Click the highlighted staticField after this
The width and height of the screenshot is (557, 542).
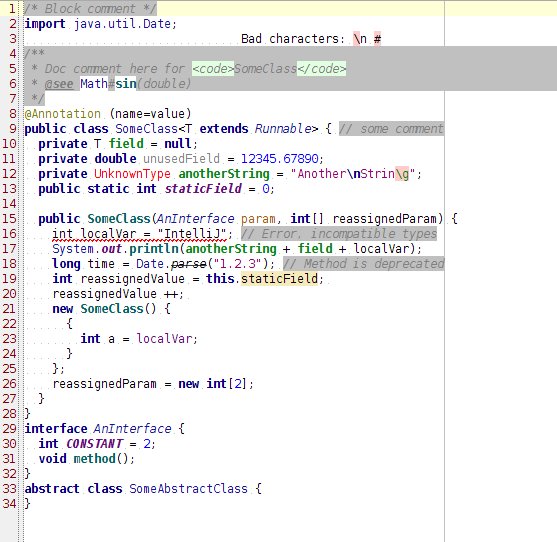click(279, 279)
